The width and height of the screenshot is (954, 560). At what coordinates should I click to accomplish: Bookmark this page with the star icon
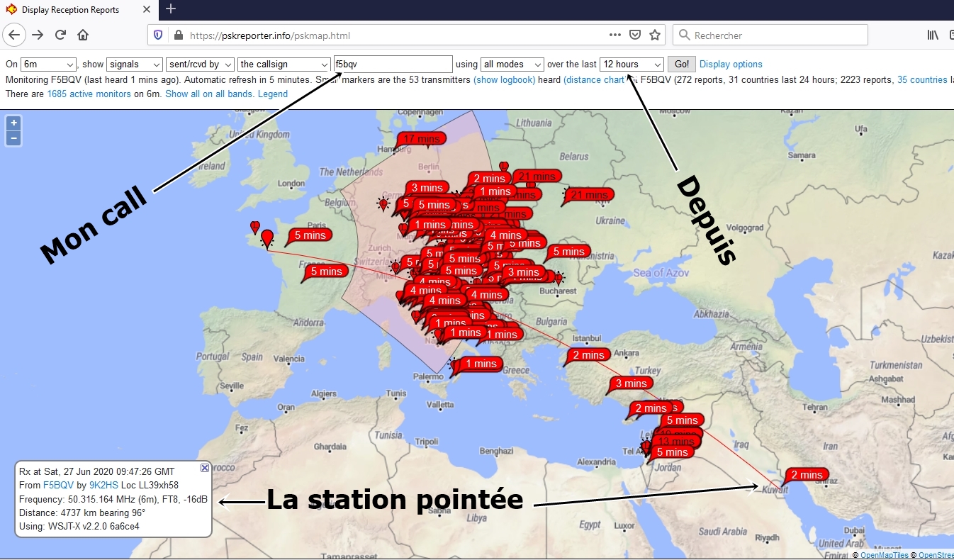coord(655,35)
